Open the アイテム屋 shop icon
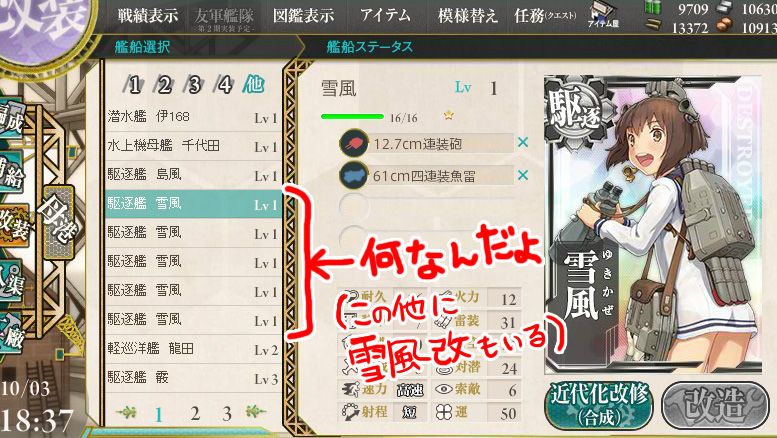The image size is (777, 438). [x=603, y=14]
